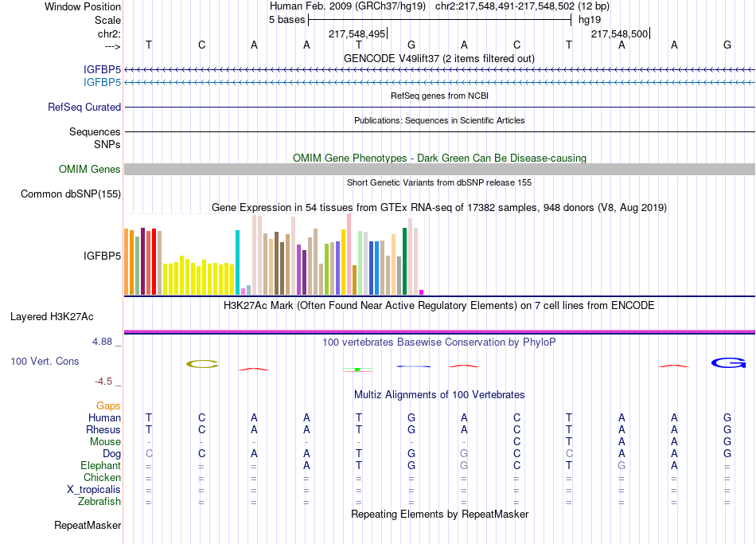Click the olive C PhyloP conservation logo
The width and height of the screenshot is (756, 544).
tap(202, 364)
